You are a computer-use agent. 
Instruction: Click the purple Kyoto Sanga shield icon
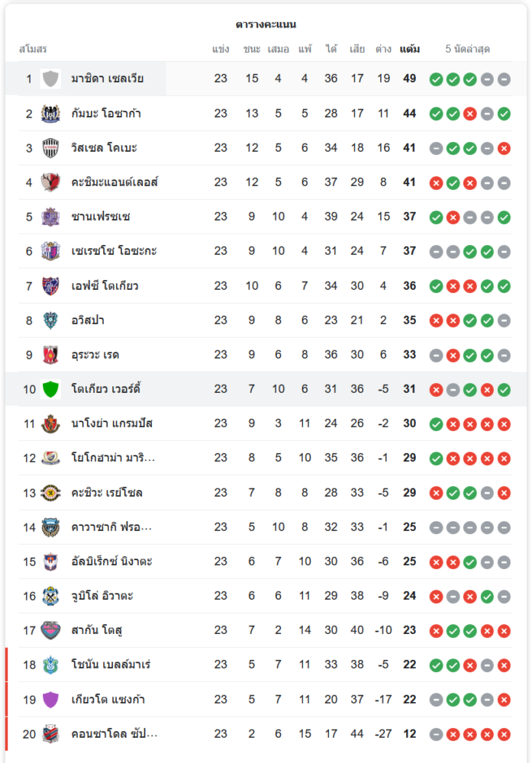click(51, 699)
